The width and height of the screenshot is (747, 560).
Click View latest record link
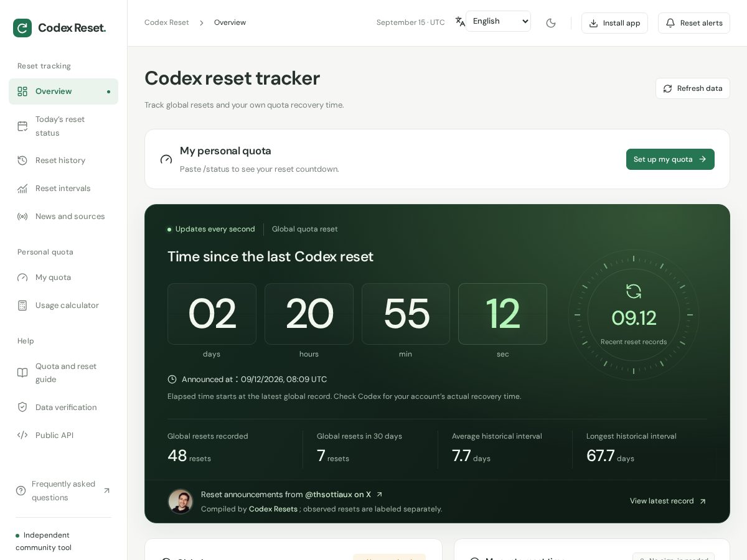(x=668, y=501)
